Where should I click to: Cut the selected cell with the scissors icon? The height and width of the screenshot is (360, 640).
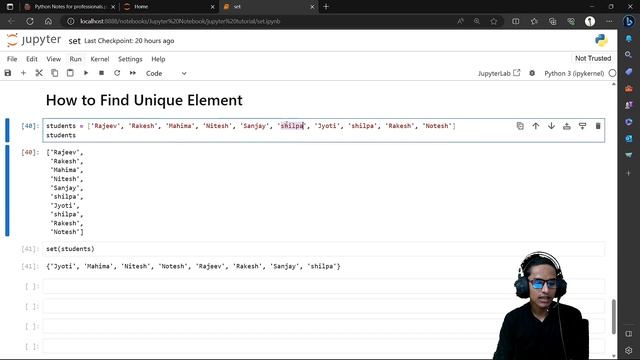[39, 73]
